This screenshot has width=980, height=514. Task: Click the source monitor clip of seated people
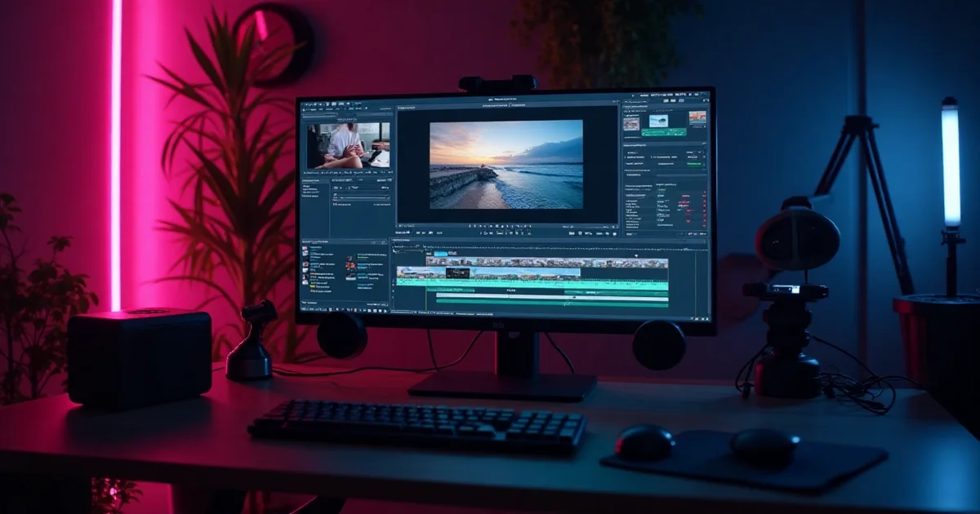(348, 145)
